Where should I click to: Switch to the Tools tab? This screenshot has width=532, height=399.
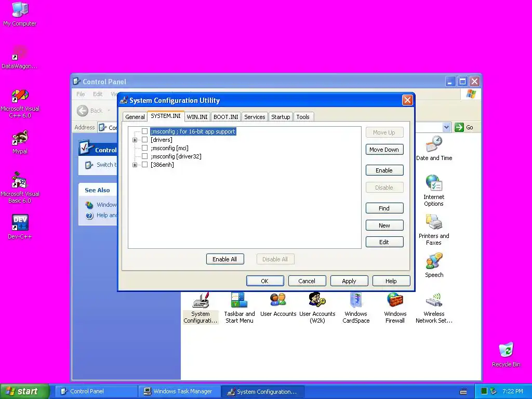[303, 117]
